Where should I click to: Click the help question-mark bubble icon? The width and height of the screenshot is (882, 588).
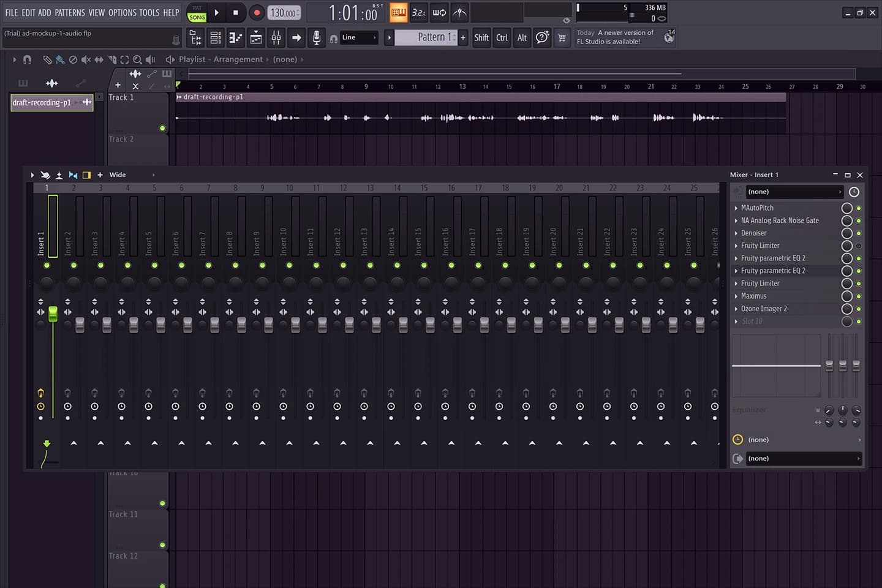[542, 38]
